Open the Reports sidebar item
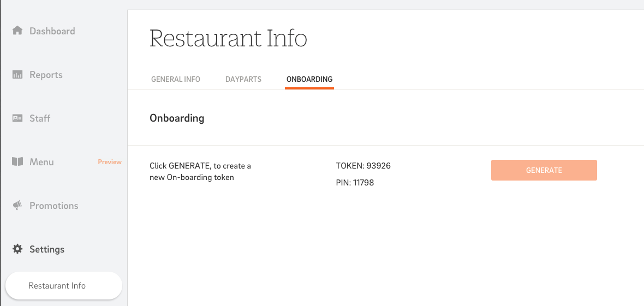The width and height of the screenshot is (644, 306). 46,75
